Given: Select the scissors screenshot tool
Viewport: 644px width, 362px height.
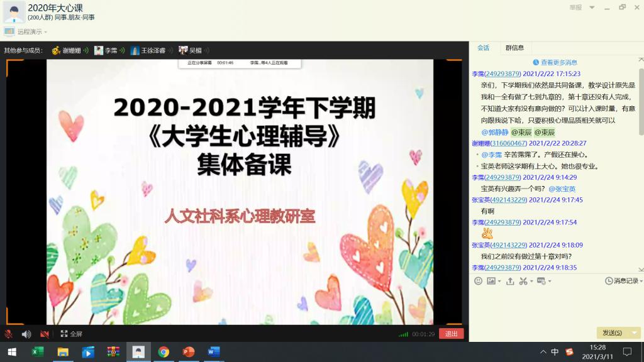Looking at the screenshot, I should [x=523, y=281].
